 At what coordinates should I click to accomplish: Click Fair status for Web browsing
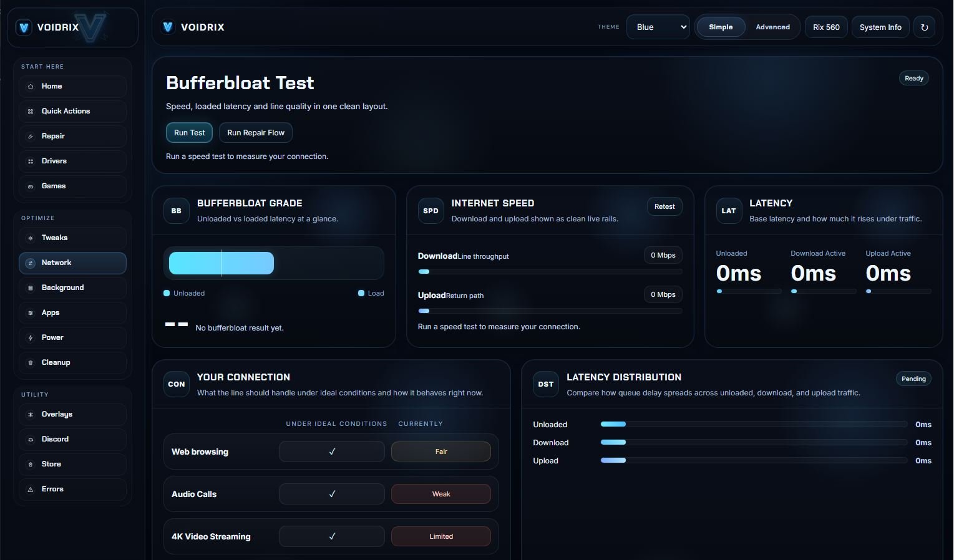click(441, 451)
